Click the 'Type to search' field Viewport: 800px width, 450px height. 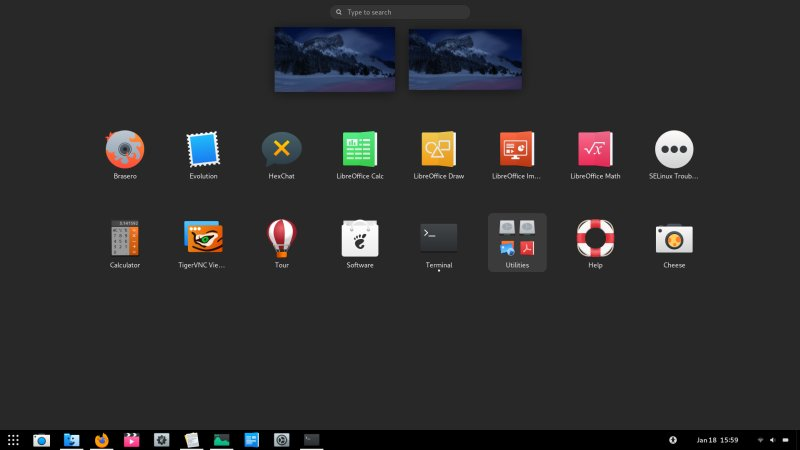tap(400, 12)
